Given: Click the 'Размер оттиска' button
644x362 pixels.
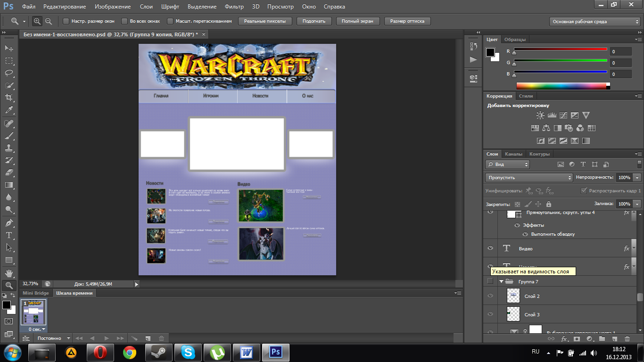Looking at the screenshot, I should click(x=407, y=21).
